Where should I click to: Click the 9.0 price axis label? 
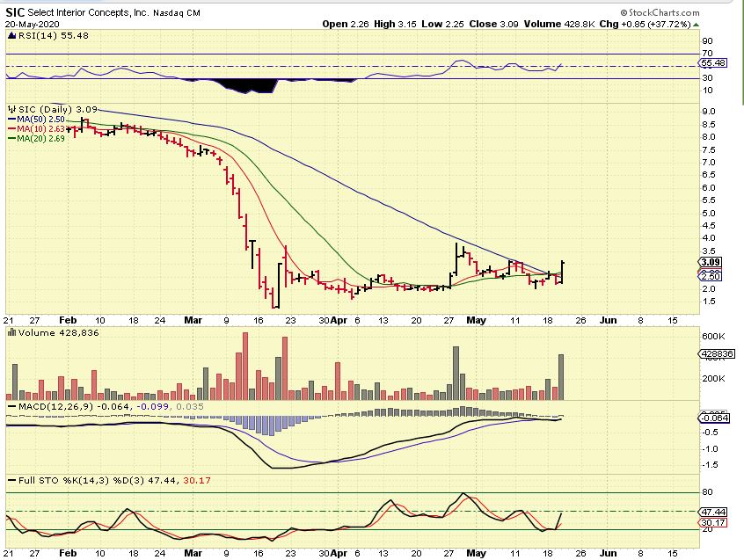click(709, 112)
